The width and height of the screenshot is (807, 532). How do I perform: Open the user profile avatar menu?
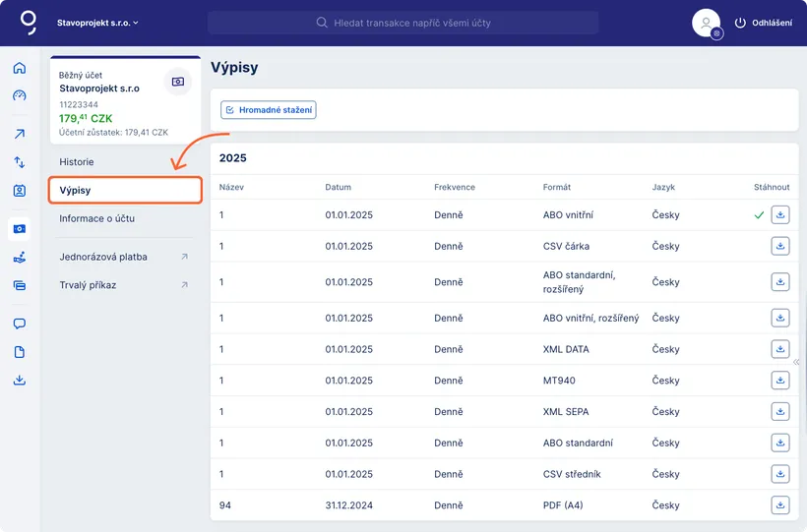pyautogui.click(x=707, y=23)
